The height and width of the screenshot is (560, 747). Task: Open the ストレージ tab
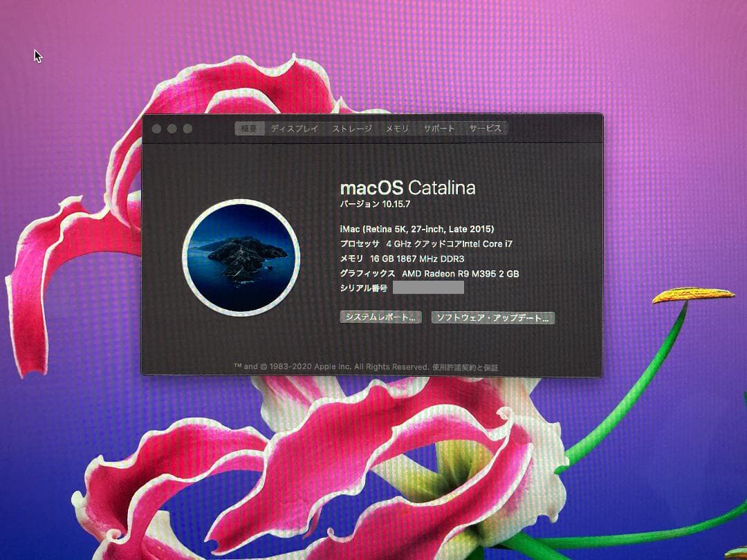351,129
